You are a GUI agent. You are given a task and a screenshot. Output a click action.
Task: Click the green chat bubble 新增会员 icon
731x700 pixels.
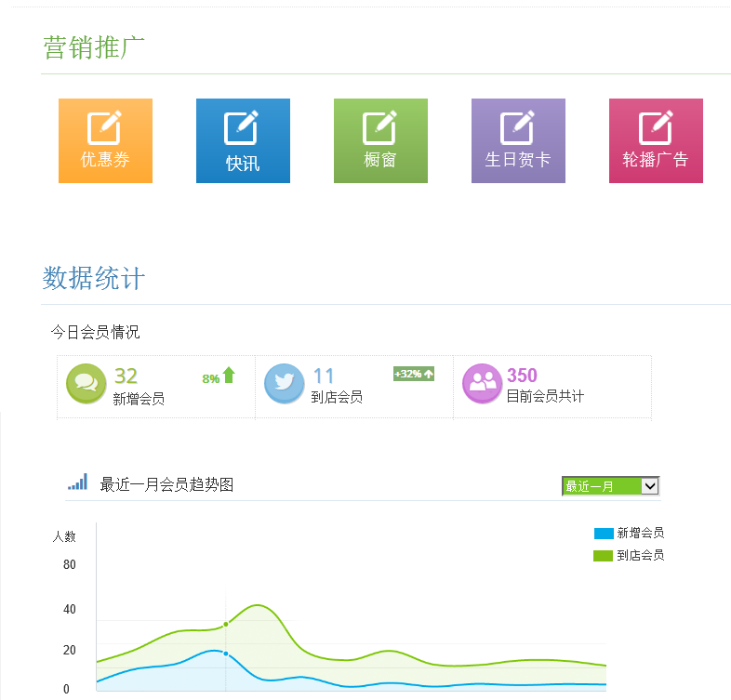point(86,384)
